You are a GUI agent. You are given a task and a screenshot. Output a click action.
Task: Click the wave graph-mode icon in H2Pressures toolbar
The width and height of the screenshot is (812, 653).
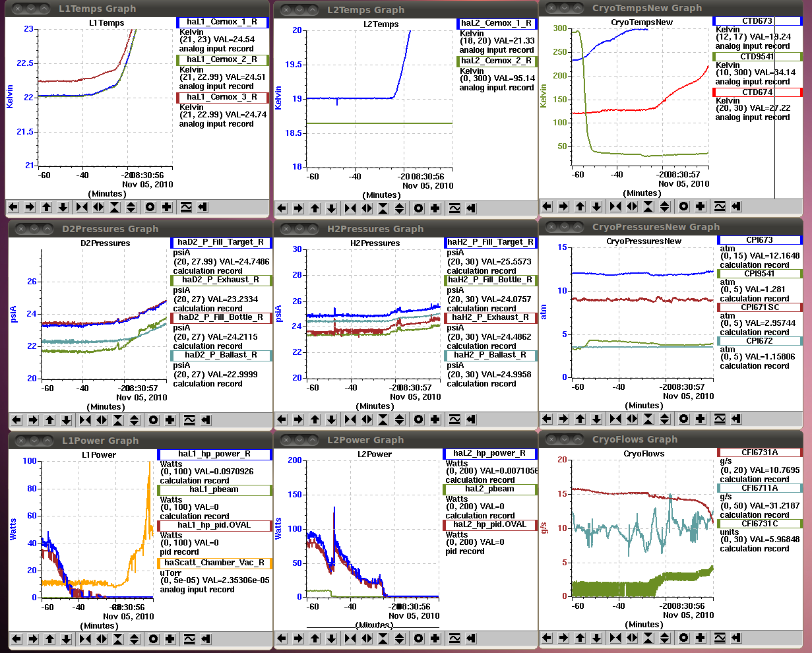tap(454, 420)
